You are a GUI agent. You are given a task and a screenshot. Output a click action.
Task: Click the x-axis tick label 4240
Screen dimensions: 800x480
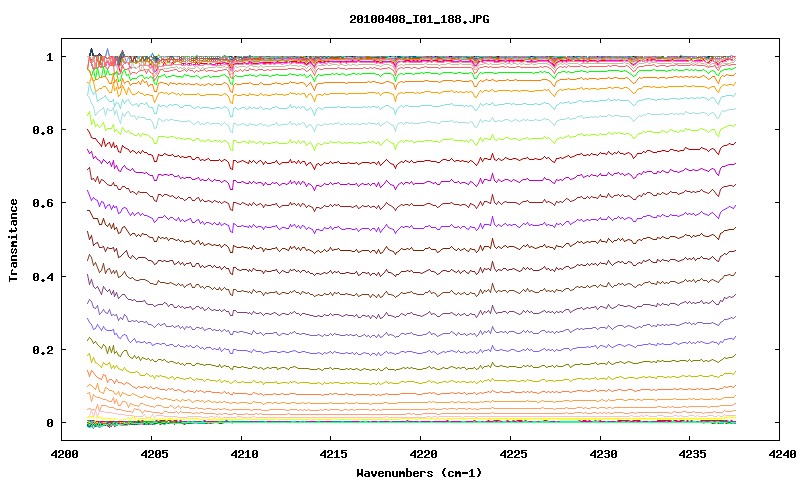click(782, 454)
